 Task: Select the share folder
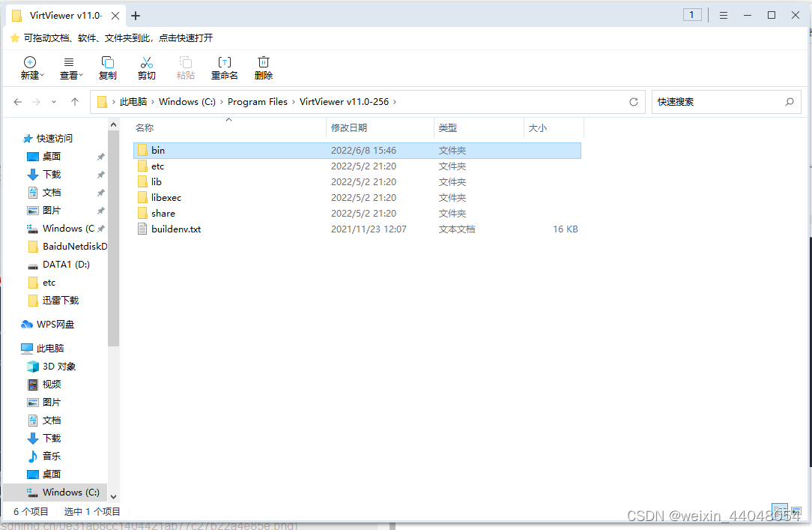(357, 213)
